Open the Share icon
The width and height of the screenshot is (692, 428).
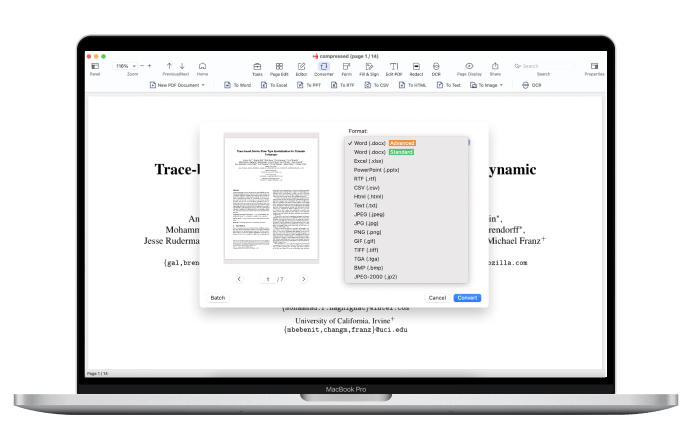coord(495,67)
